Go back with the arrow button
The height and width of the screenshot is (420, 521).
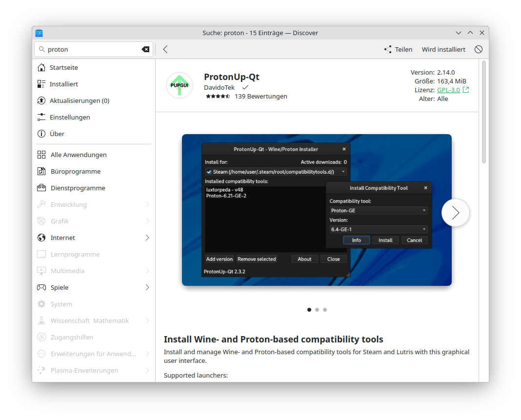165,49
